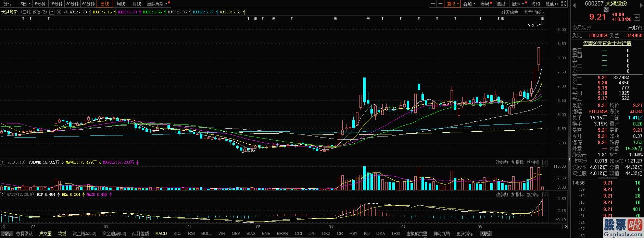Select the KDJ indicator

coord(177,234)
